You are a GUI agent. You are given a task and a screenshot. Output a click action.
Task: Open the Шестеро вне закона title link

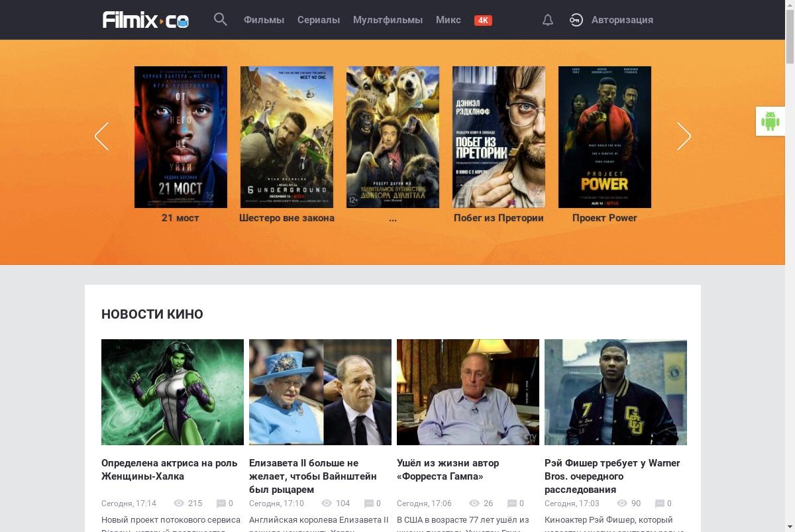287,218
